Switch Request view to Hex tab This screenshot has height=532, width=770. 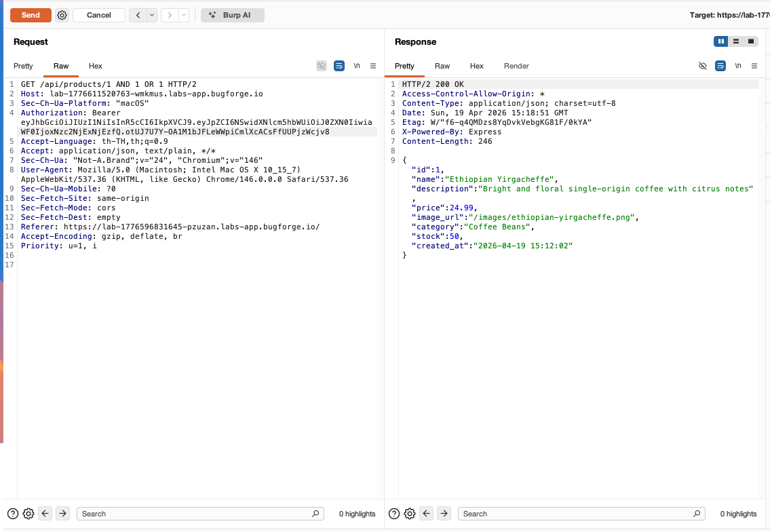point(95,66)
